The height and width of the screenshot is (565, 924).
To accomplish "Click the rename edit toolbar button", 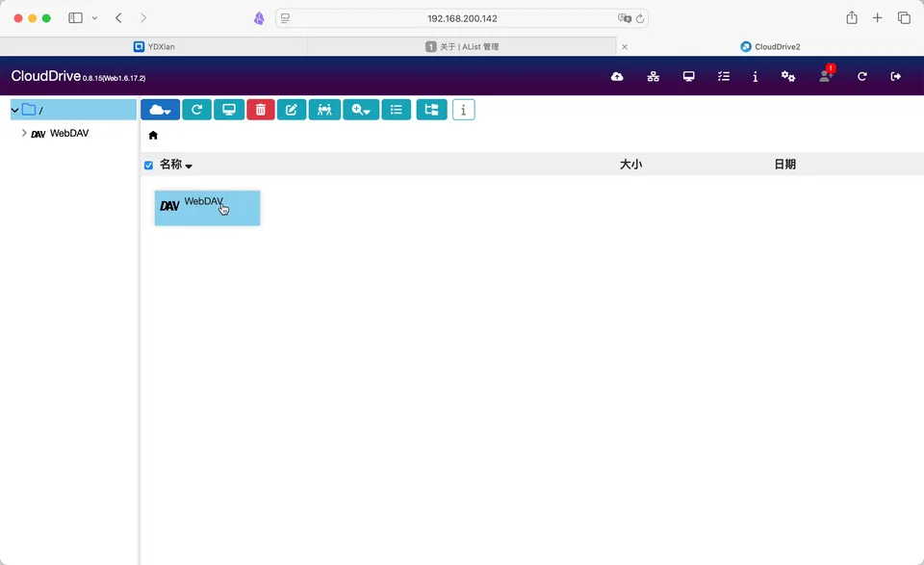I will [292, 110].
